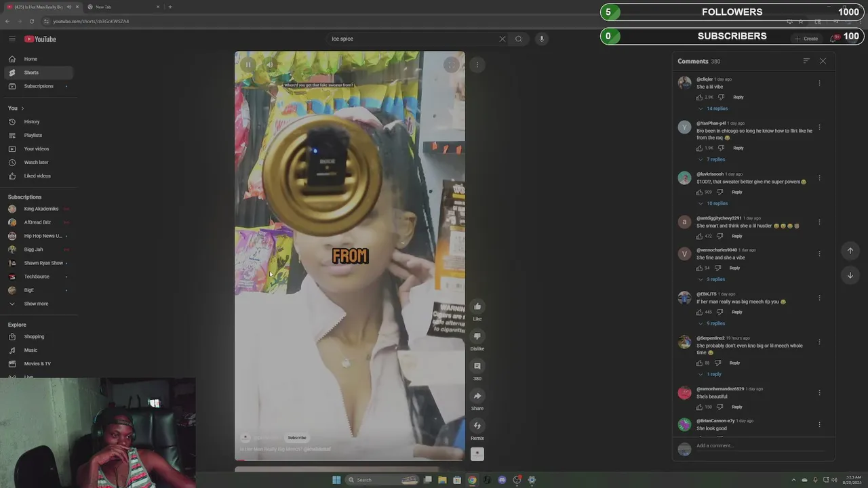Share the Short video
Screen dimensions: 868x488
(x=477, y=396)
